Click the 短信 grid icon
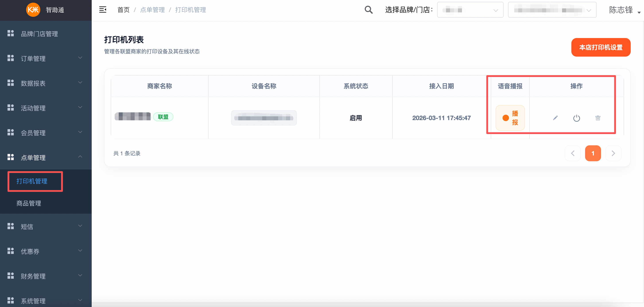 pyautogui.click(x=10, y=226)
